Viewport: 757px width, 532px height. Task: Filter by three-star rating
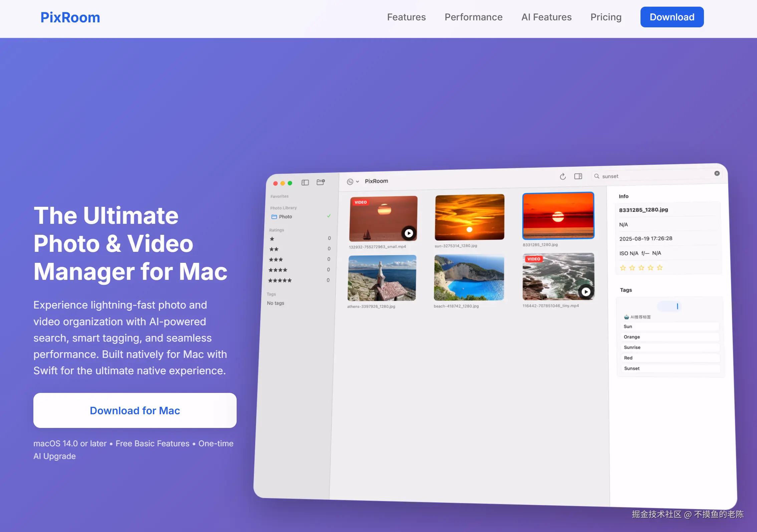click(x=276, y=259)
